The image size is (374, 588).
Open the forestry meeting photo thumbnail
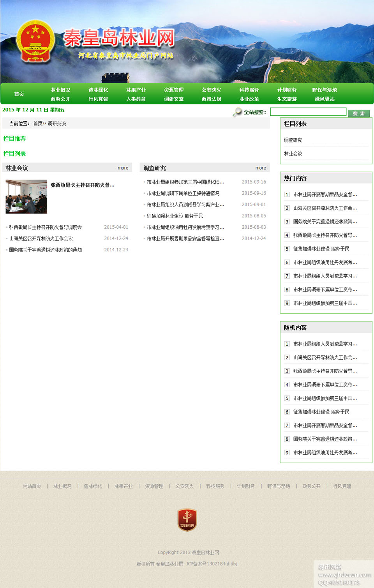click(26, 196)
